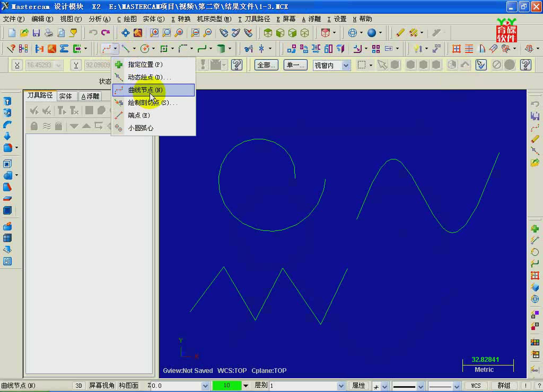Click the Save disk icon
The width and height of the screenshot is (543, 392).
tap(36, 33)
